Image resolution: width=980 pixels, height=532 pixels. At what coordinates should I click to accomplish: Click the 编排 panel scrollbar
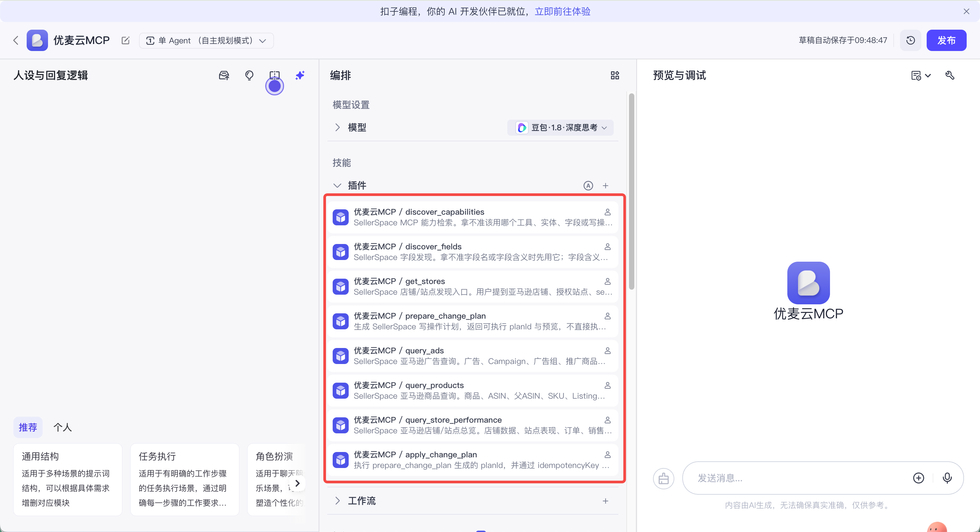(x=632, y=191)
